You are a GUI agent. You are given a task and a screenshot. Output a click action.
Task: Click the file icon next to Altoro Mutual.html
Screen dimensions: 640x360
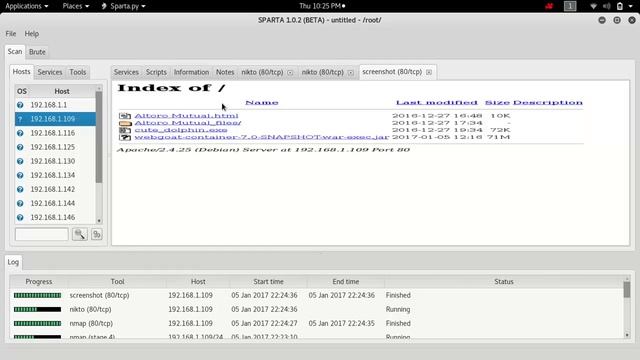click(x=125, y=116)
